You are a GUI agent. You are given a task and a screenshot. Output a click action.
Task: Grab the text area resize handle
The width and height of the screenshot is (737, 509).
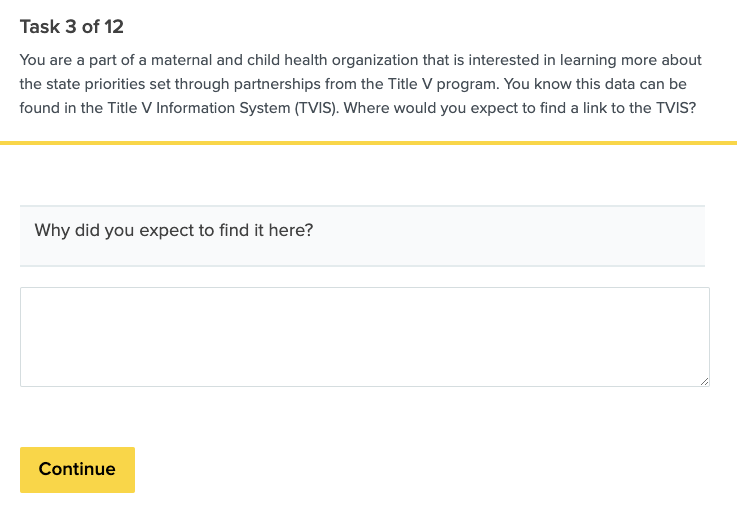click(x=704, y=381)
